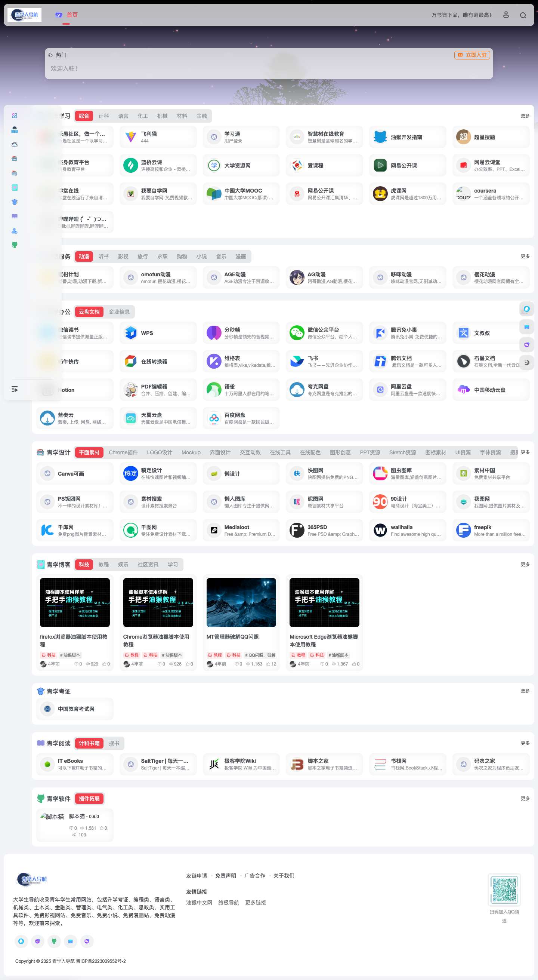
Task: Open 更多 in the 青学博客 section
Action: coord(525,565)
